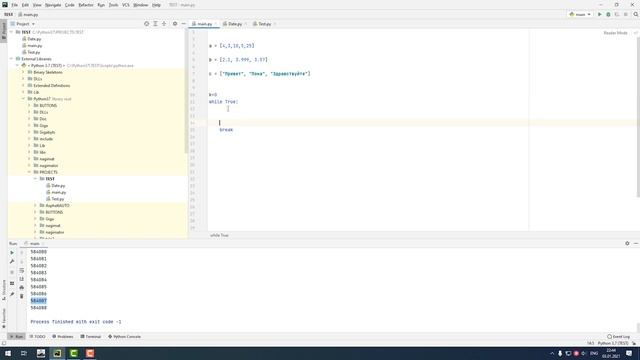Viewport: 640px width, 360px height.
Task: Open the Event Log from the bottom bar
Action: click(x=618, y=337)
